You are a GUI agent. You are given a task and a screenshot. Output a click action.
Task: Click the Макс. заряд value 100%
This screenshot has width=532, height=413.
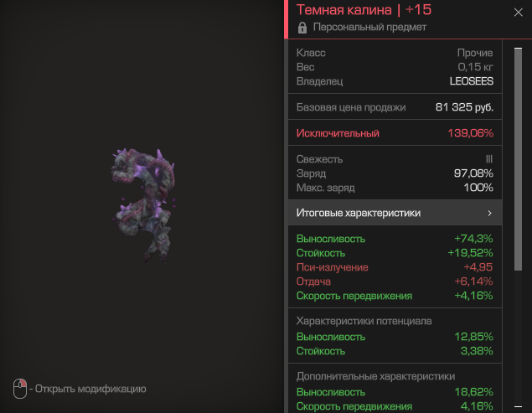pos(478,188)
